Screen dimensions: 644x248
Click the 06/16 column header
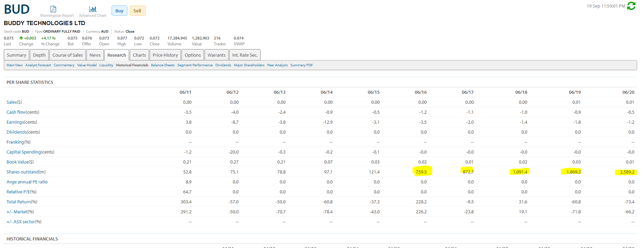(x=421, y=92)
